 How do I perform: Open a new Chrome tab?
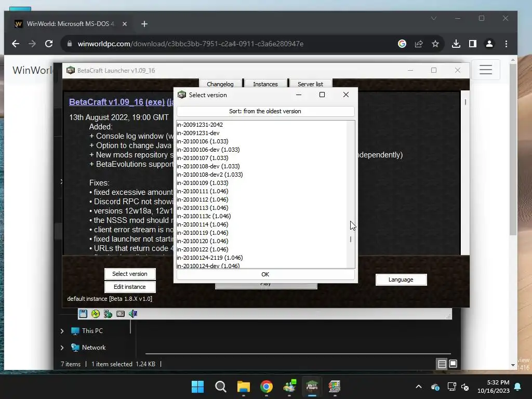click(x=144, y=24)
